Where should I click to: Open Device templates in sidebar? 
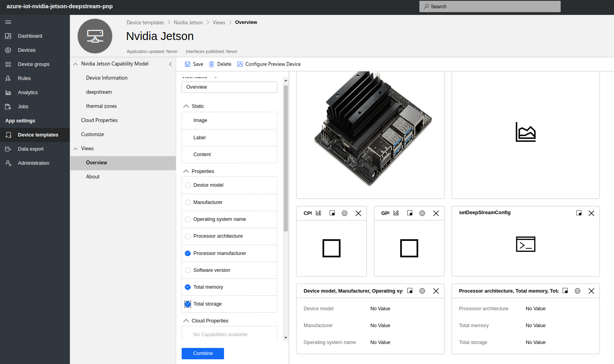click(38, 135)
